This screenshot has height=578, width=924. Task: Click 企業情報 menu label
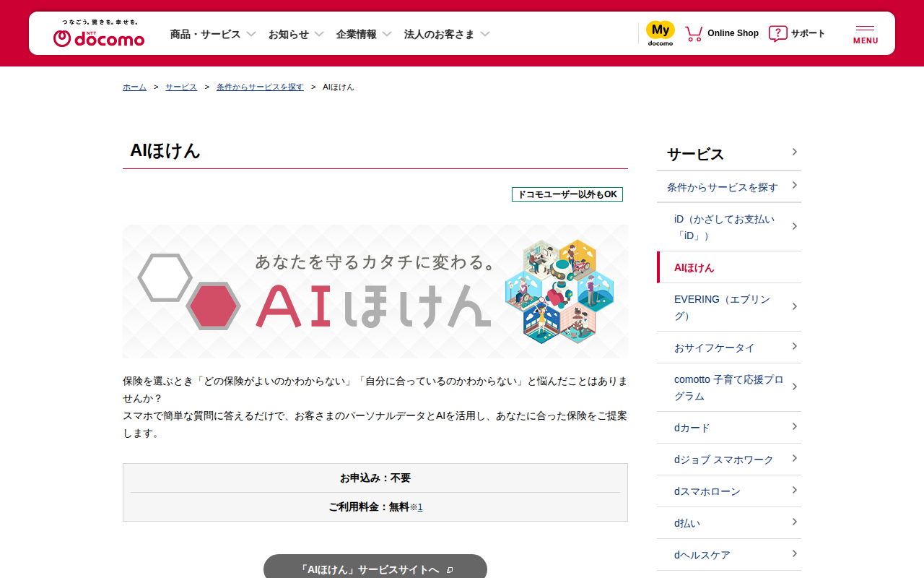tap(356, 34)
